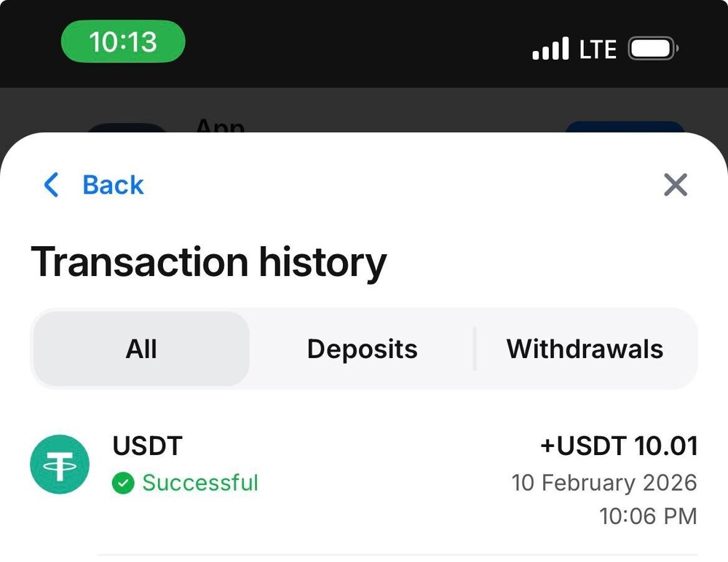The height and width of the screenshot is (562, 728).
Task: Select the All filter tab
Action: click(x=141, y=349)
